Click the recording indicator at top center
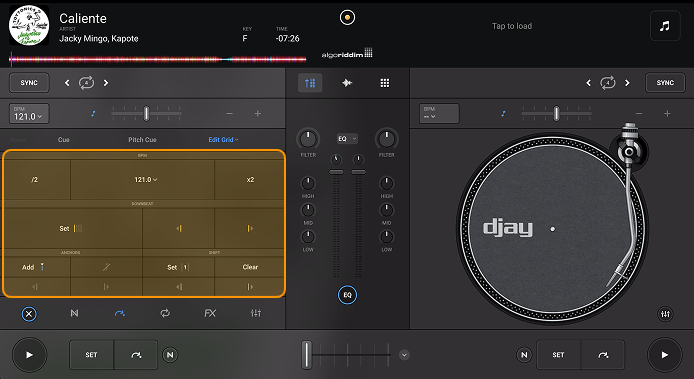This screenshot has height=379, width=694. 347,18
